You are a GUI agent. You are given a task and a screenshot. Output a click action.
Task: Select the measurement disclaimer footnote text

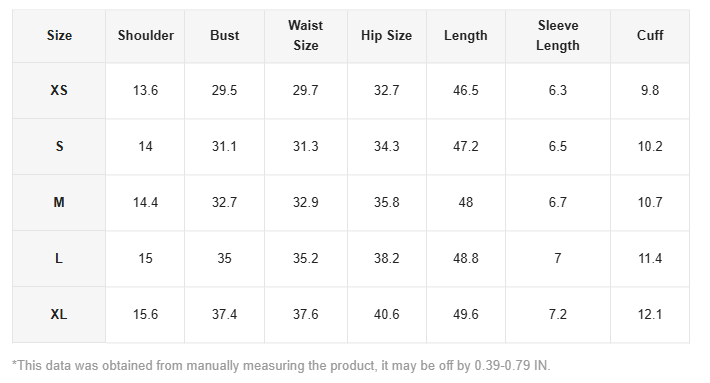[x=281, y=365]
